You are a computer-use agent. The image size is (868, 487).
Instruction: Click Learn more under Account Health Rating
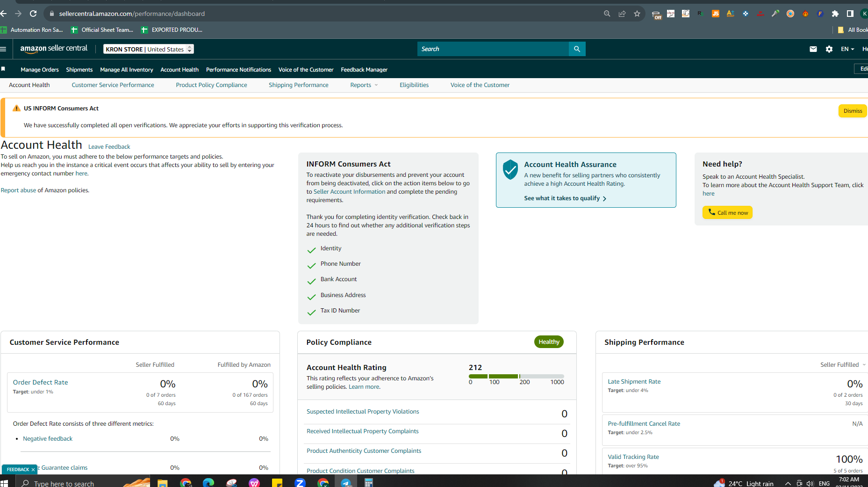[x=364, y=387]
